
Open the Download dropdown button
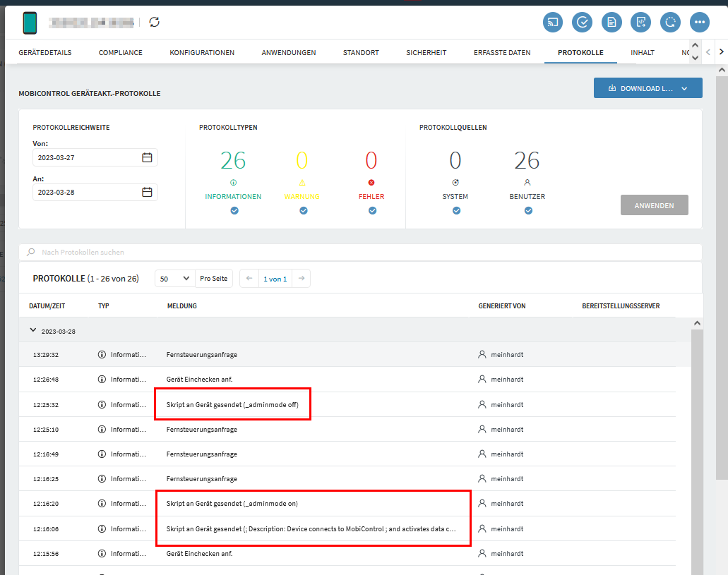coord(648,88)
